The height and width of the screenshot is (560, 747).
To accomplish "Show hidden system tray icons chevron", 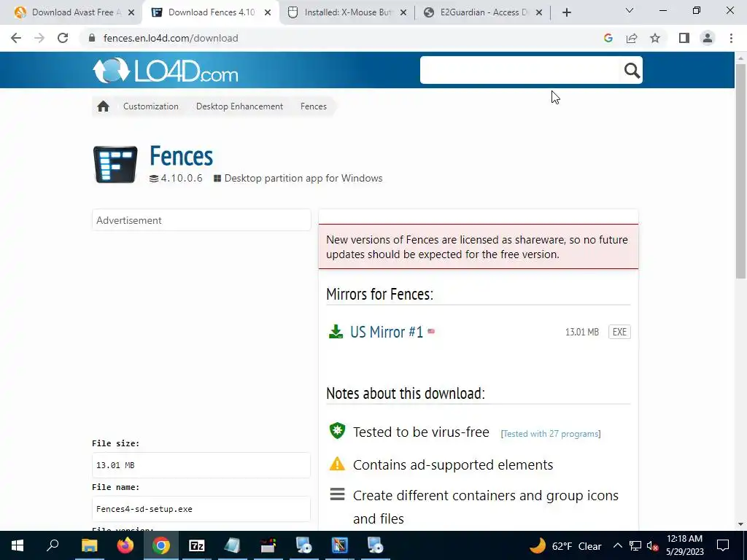I will [617, 545].
